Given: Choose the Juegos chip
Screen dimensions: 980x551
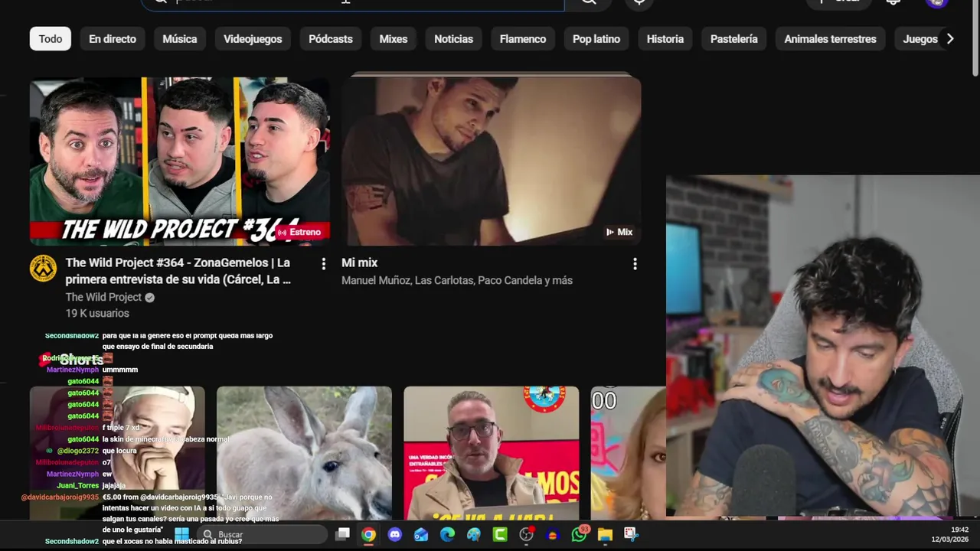Looking at the screenshot, I should click(920, 39).
